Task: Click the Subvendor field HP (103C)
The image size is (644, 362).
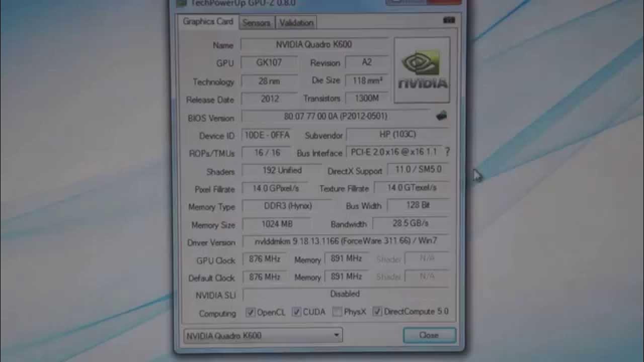Action: (x=397, y=134)
